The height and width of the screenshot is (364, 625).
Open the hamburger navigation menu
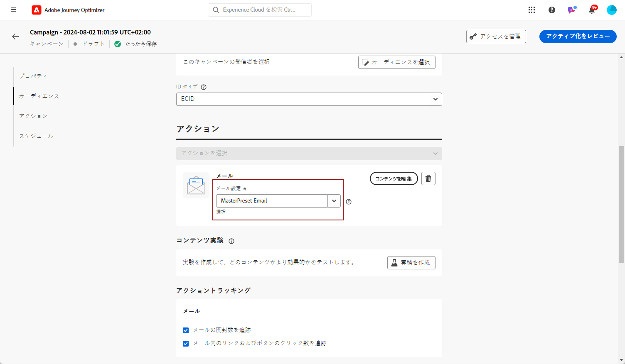click(13, 10)
